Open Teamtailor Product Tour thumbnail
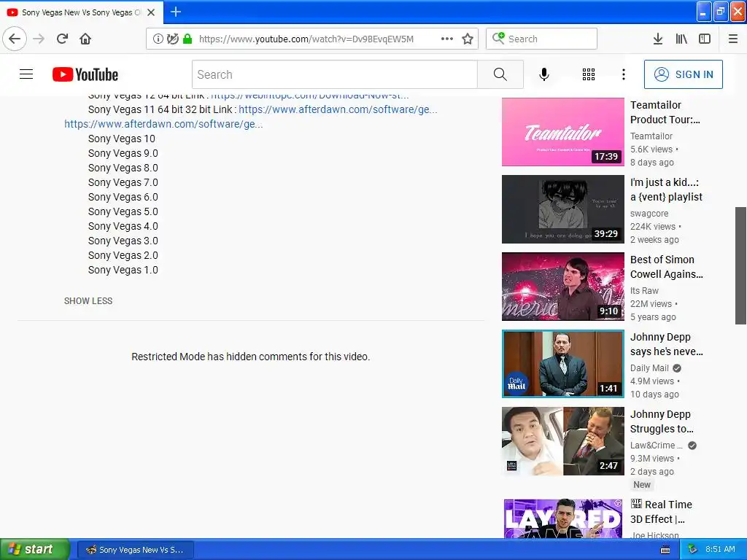 tap(562, 132)
